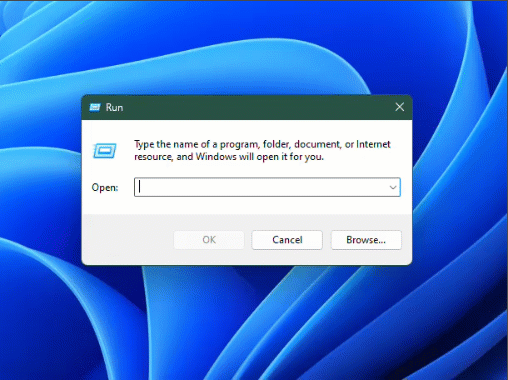The image size is (508, 380).
Task: Click the OK button
Action: coord(209,240)
